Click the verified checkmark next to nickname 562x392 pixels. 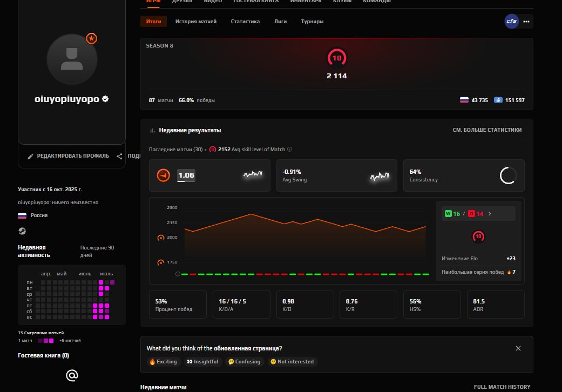point(105,99)
